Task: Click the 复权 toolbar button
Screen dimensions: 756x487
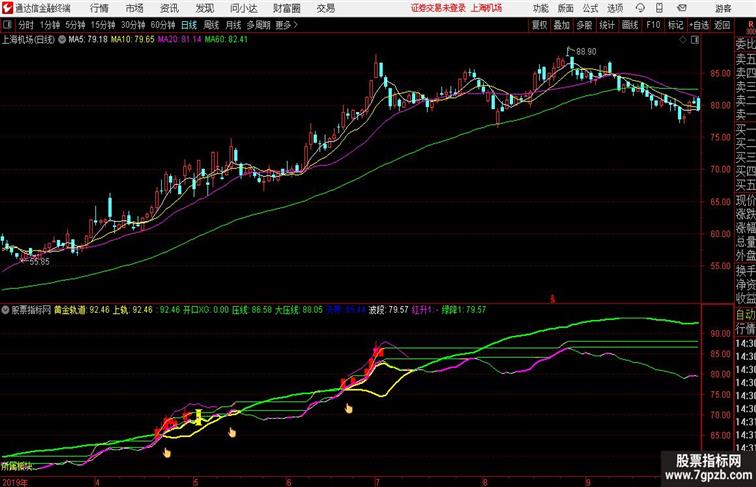Action: [x=540, y=25]
